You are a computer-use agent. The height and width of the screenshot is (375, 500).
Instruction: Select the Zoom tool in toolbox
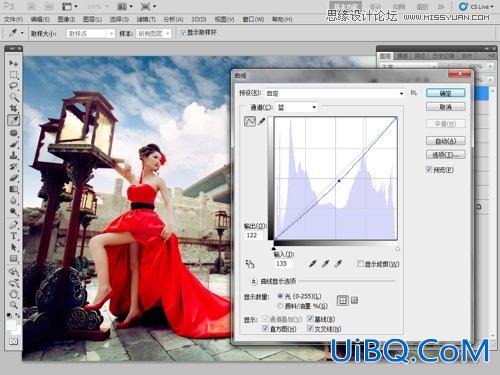pos(14,305)
